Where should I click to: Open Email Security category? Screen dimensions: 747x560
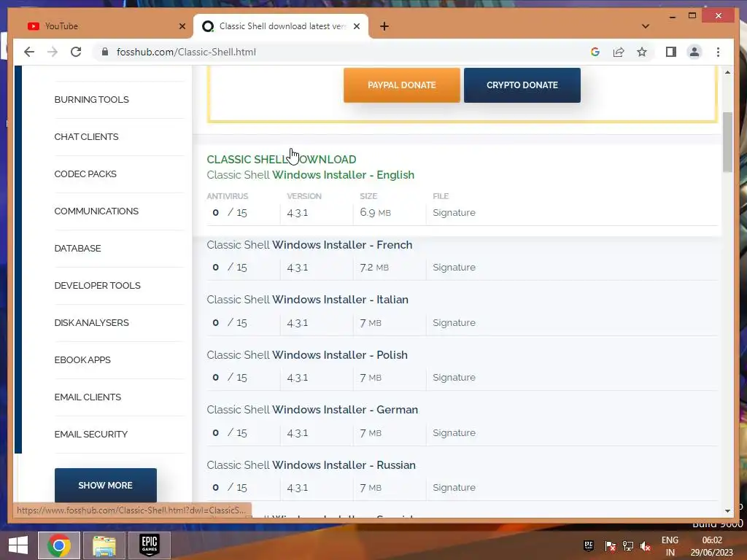tap(91, 434)
